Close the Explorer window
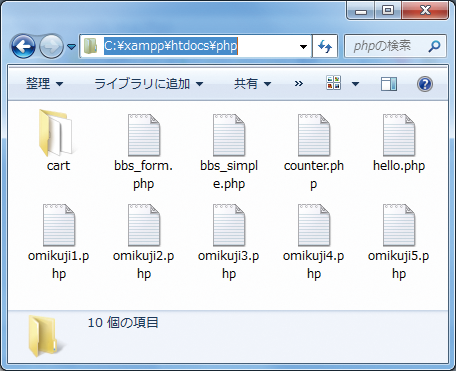This screenshot has width=456, height=371. 425,11
